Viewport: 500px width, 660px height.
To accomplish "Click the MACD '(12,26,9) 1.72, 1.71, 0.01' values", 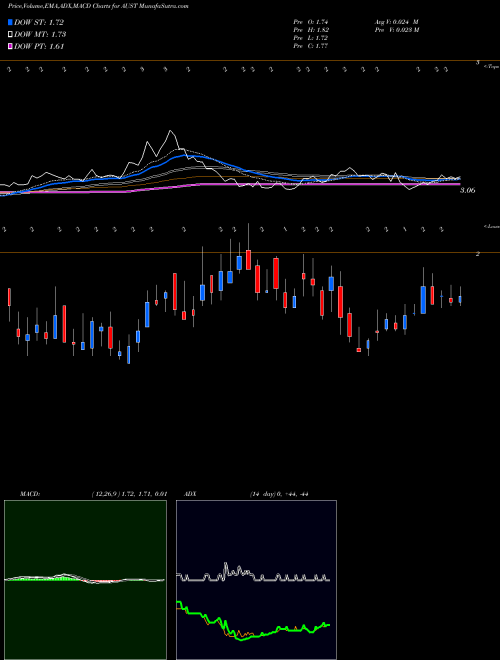I will click(129, 494).
